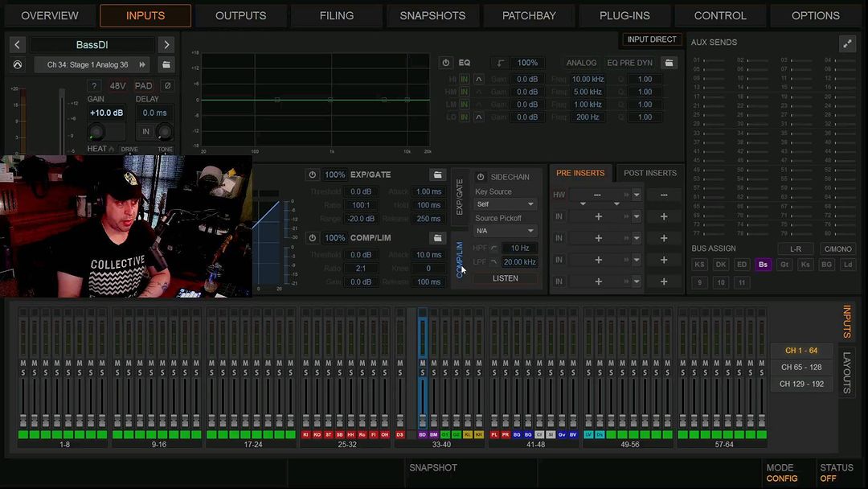Open the HW pre insert dropdown
This screenshot has width=868, height=489.
636,195
